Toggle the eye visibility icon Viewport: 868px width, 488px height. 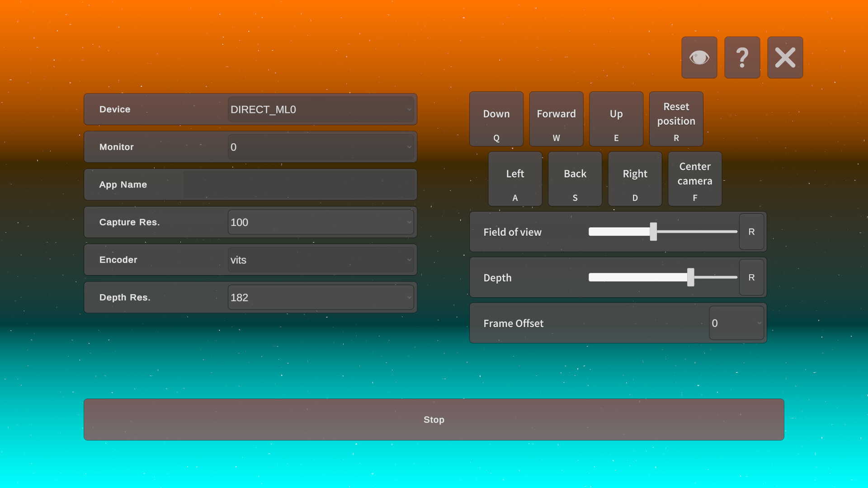pos(699,57)
